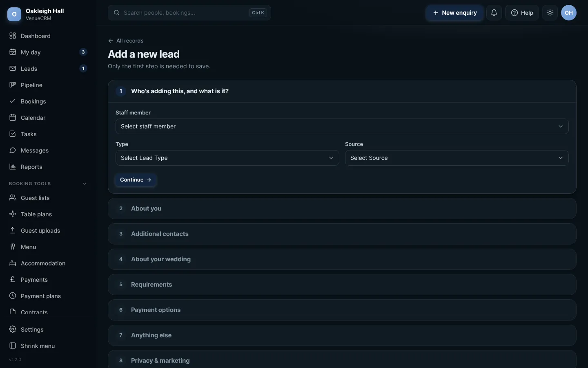Click the Menu cutlery icon
This screenshot has width=588, height=368.
pos(13,247)
